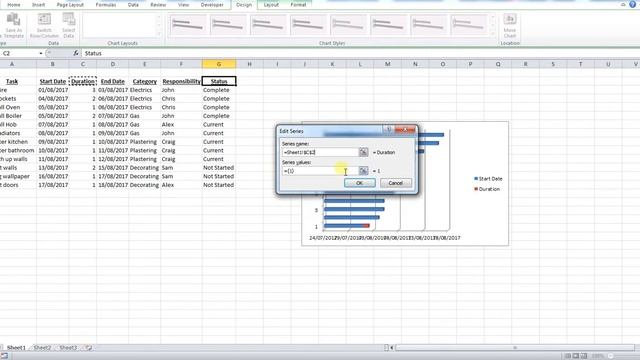This screenshot has height=360, width=640.
Task: Click into the Series name input field
Action: [320, 152]
